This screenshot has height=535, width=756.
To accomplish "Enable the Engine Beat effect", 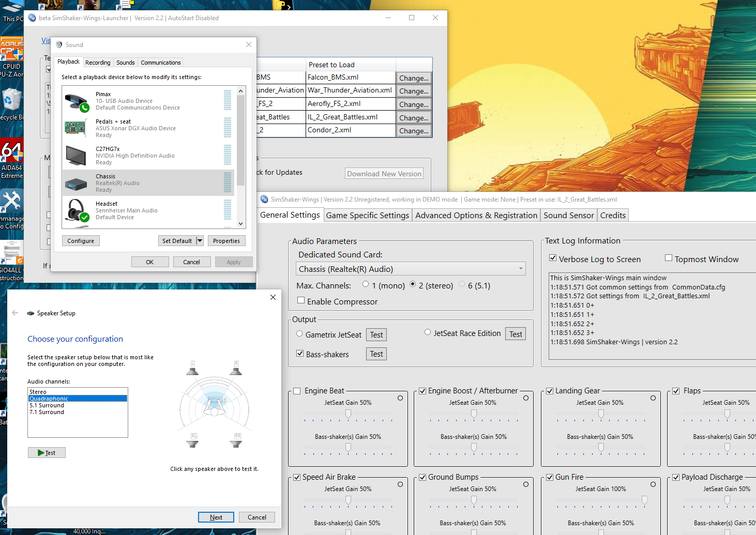I will [297, 391].
